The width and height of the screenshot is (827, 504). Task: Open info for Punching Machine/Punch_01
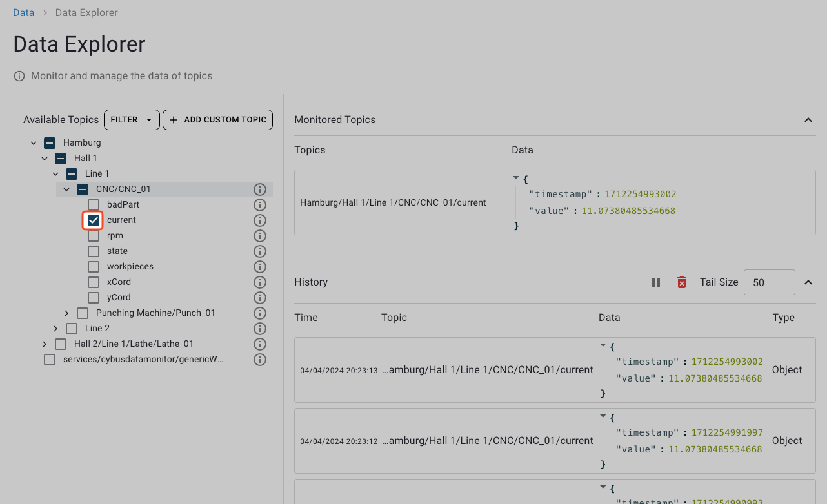(x=260, y=313)
